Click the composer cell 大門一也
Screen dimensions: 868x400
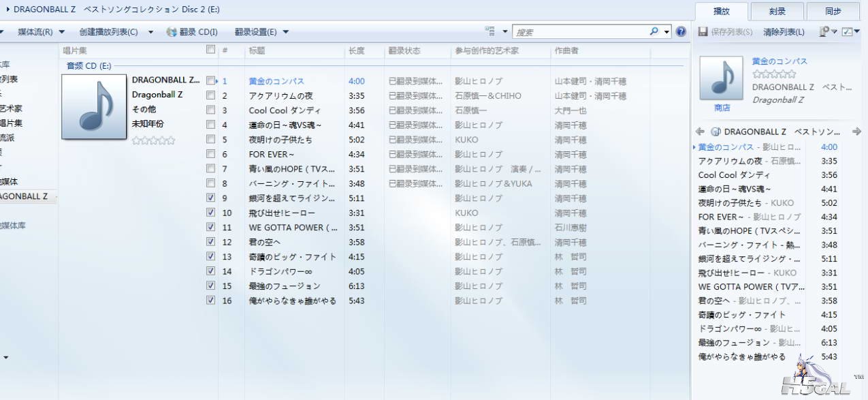point(570,110)
